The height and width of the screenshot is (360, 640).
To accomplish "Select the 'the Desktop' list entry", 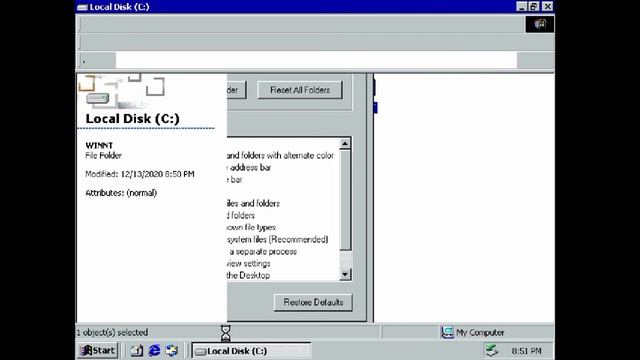I will [248, 276].
